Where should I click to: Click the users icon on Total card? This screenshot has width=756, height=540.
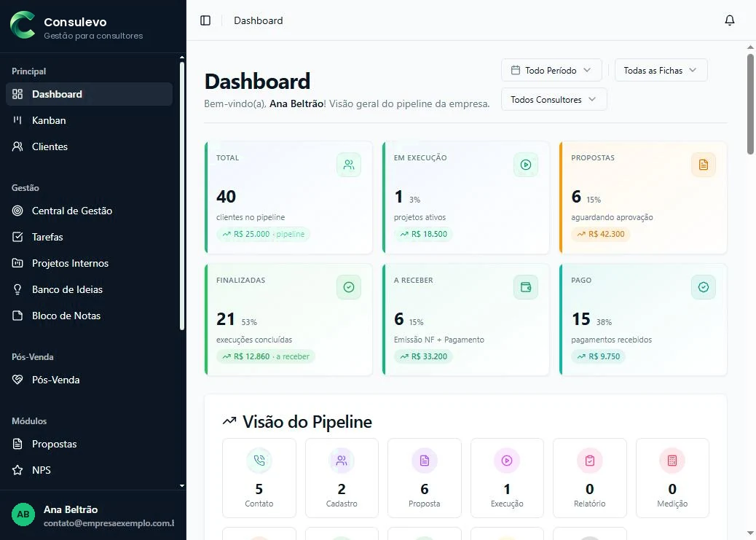(x=349, y=165)
